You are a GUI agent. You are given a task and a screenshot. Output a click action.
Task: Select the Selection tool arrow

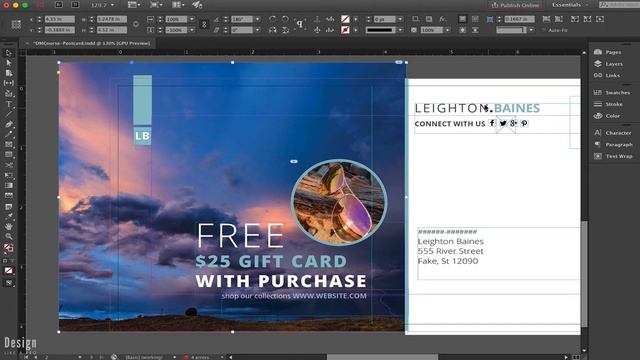click(9, 53)
